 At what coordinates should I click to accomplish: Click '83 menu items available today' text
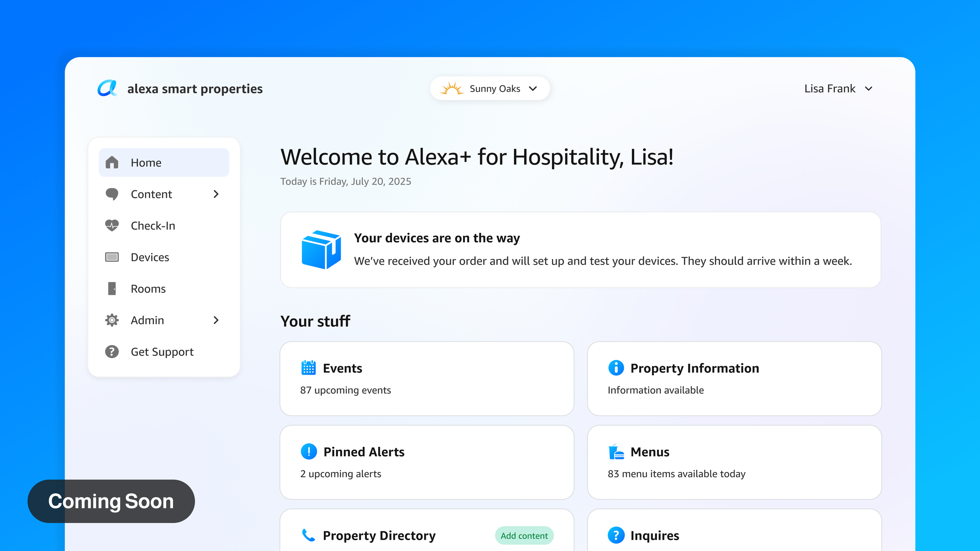click(676, 474)
